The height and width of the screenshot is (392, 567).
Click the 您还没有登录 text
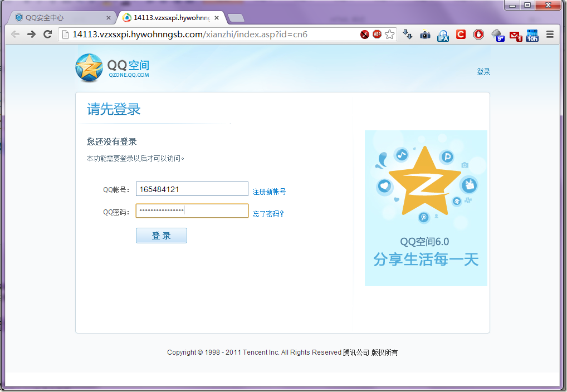pos(112,142)
